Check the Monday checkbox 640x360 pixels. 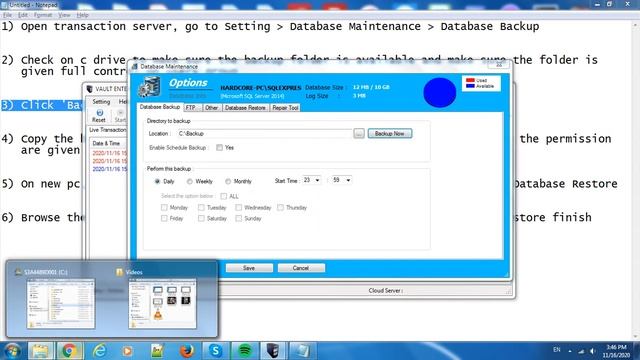164,207
